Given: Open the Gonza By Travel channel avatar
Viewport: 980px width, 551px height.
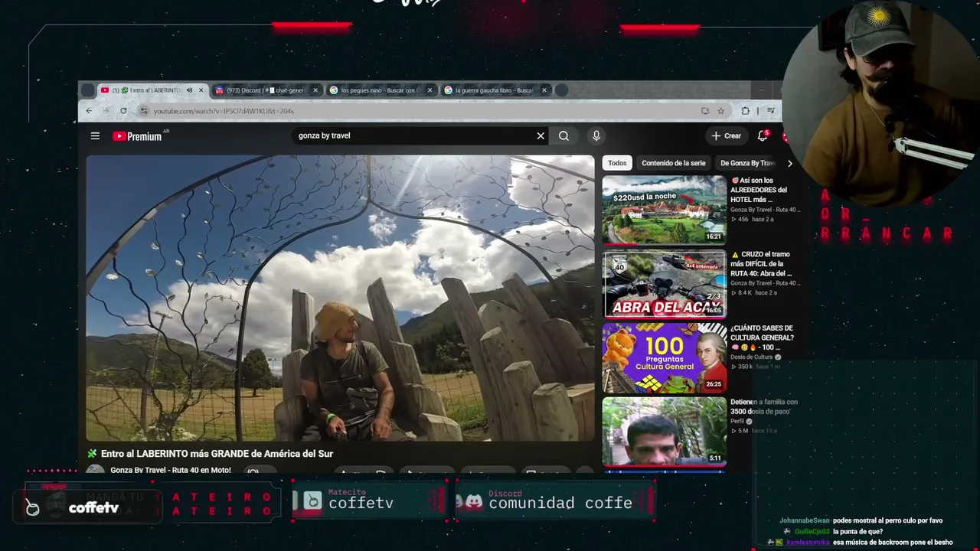Looking at the screenshot, I should 95,470.
